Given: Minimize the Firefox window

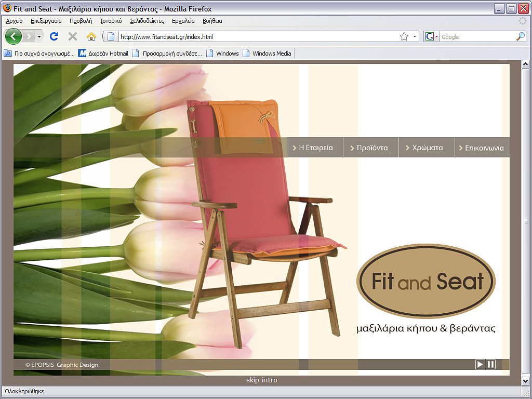Looking at the screenshot, I should click(x=499, y=9).
